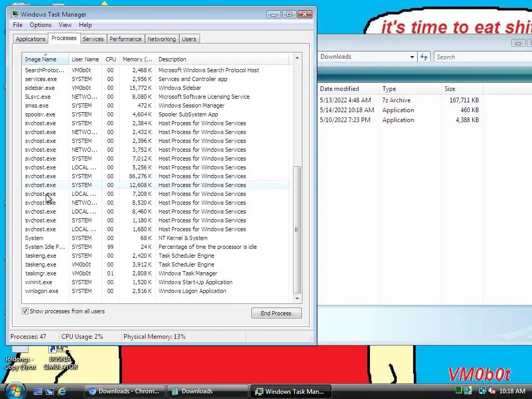Image resolution: width=532 pixels, height=399 pixels.
Task: Switch to Downloads - Chrome taskbar button
Action: (x=125, y=391)
